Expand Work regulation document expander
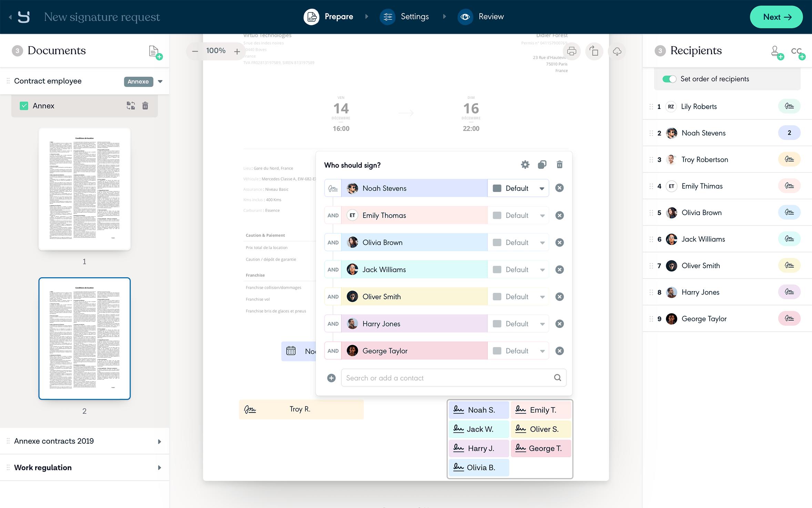The width and height of the screenshot is (812, 508). pyautogui.click(x=160, y=467)
